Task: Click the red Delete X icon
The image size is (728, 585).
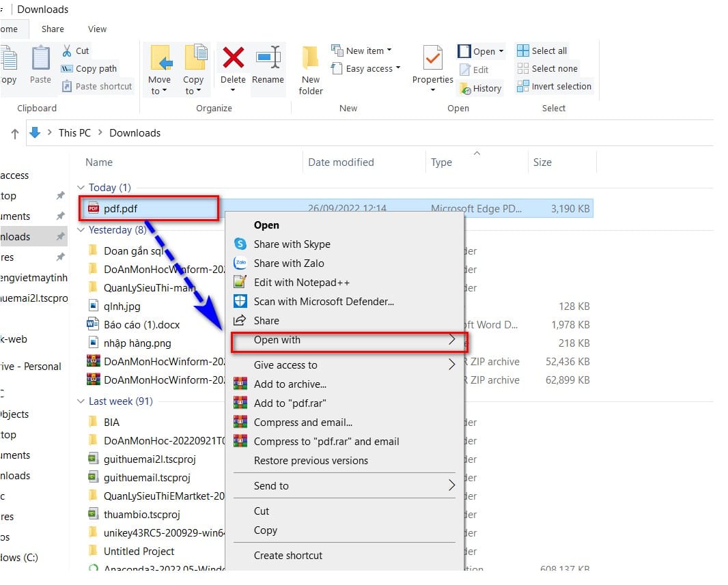Action: point(233,57)
